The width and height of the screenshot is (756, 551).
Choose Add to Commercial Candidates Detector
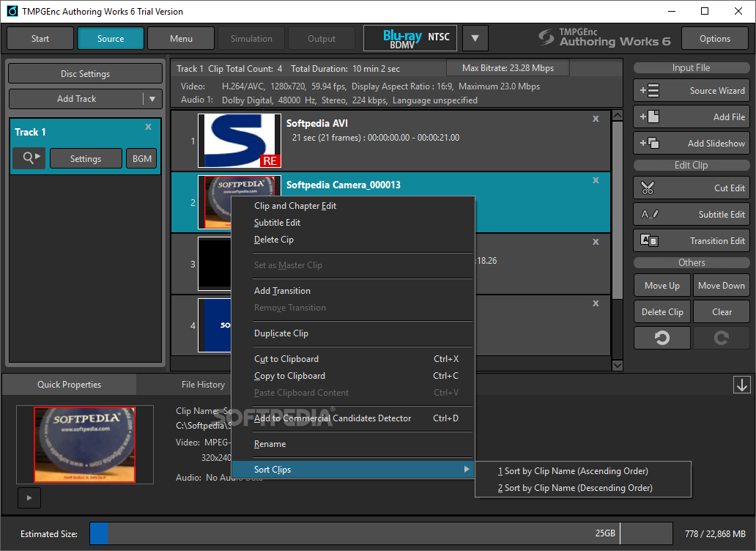(353, 418)
